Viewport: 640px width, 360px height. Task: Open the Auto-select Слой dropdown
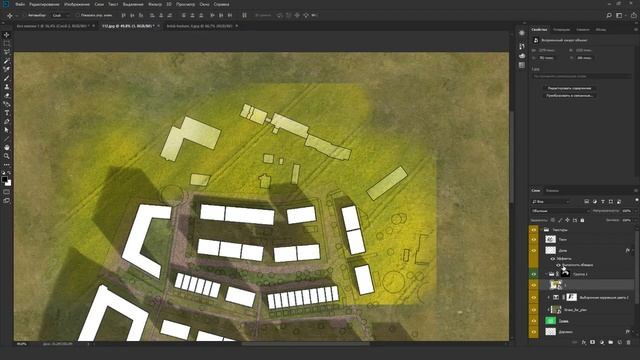click(61, 16)
